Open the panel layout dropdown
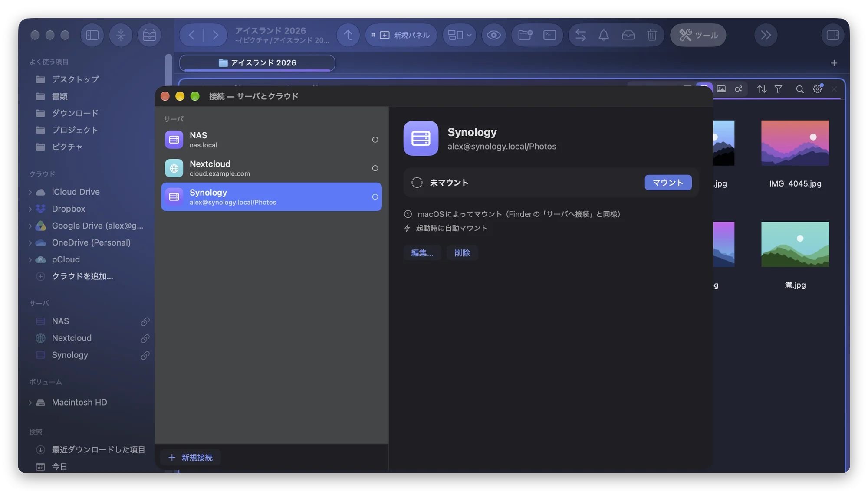 click(x=459, y=35)
